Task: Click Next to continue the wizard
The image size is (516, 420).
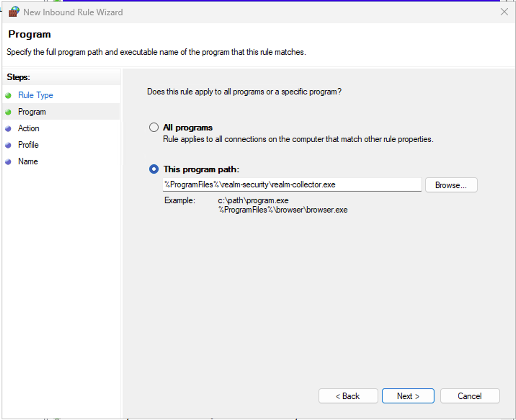Action: click(x=408, y=396)
